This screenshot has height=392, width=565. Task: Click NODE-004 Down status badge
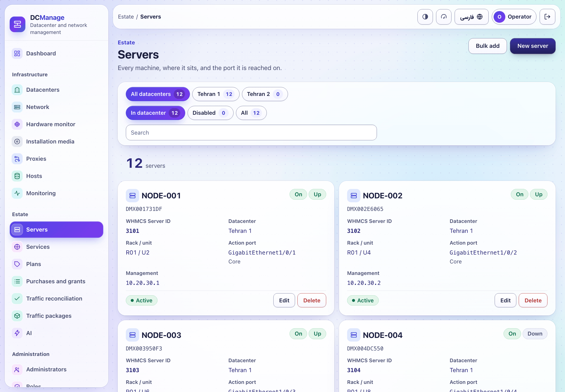(535, 334)
